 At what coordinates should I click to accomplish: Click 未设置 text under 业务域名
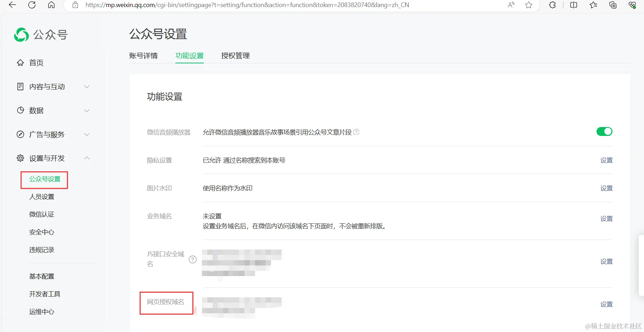(x=212, y=216)
